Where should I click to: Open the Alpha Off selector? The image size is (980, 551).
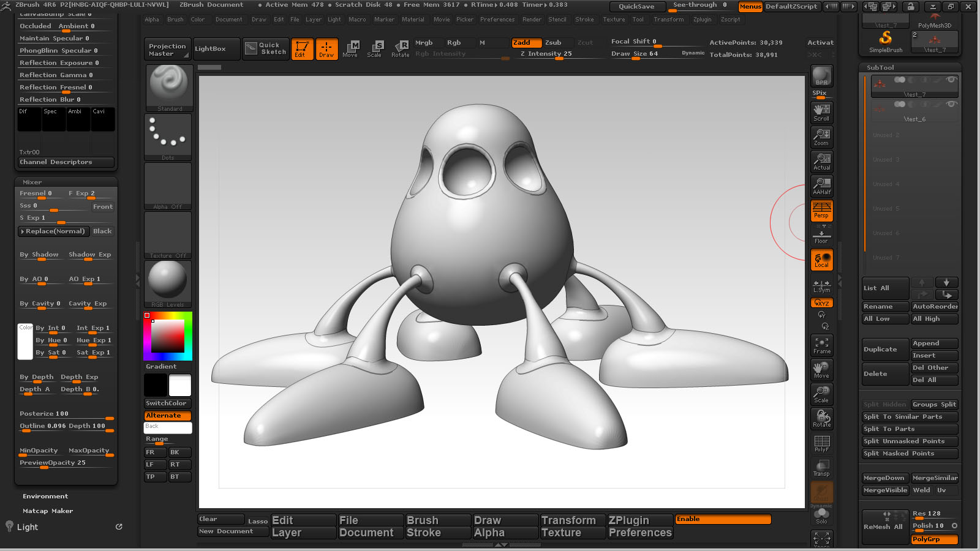(x=168, y=186)
